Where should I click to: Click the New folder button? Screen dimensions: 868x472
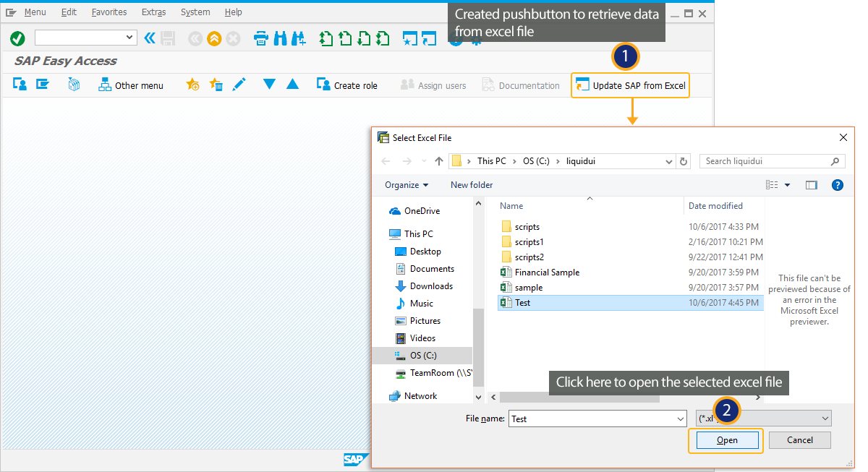click(472, 185)
